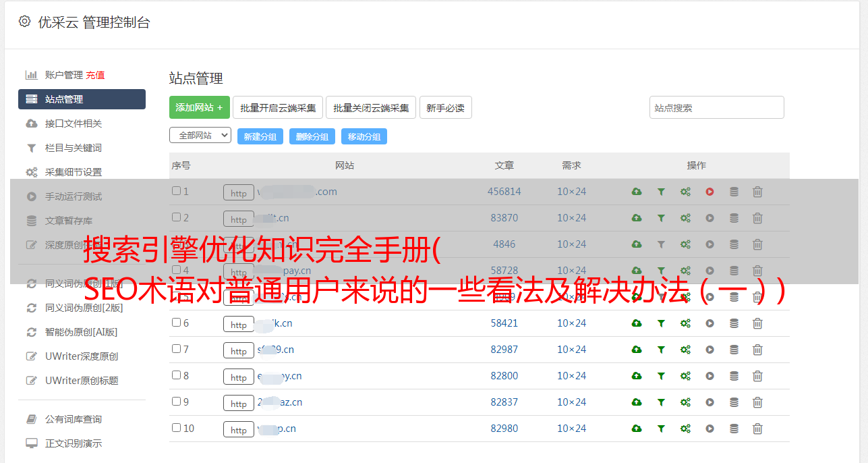
Task: Open 账户管理 in the sidebar
Action: coord(63,75)
